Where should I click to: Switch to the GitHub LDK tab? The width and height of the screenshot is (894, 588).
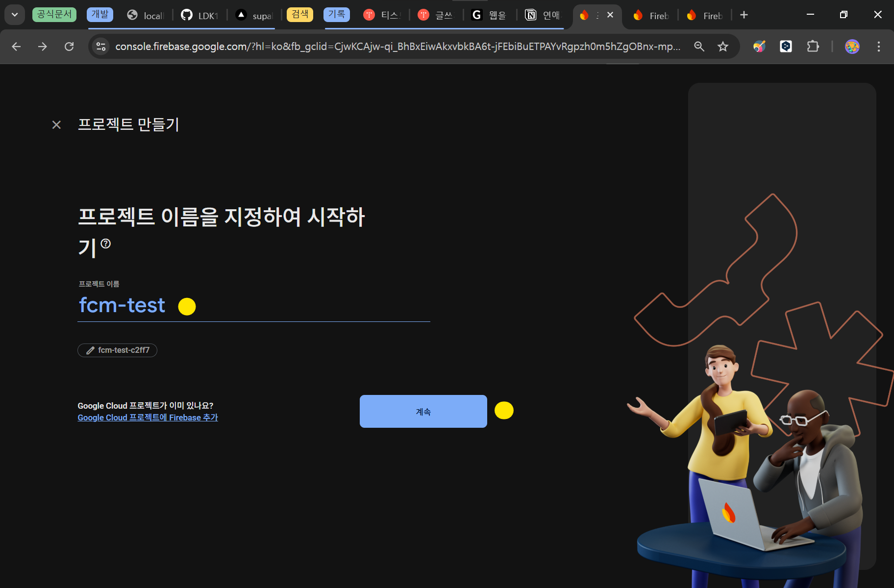[x=199, y=15]
